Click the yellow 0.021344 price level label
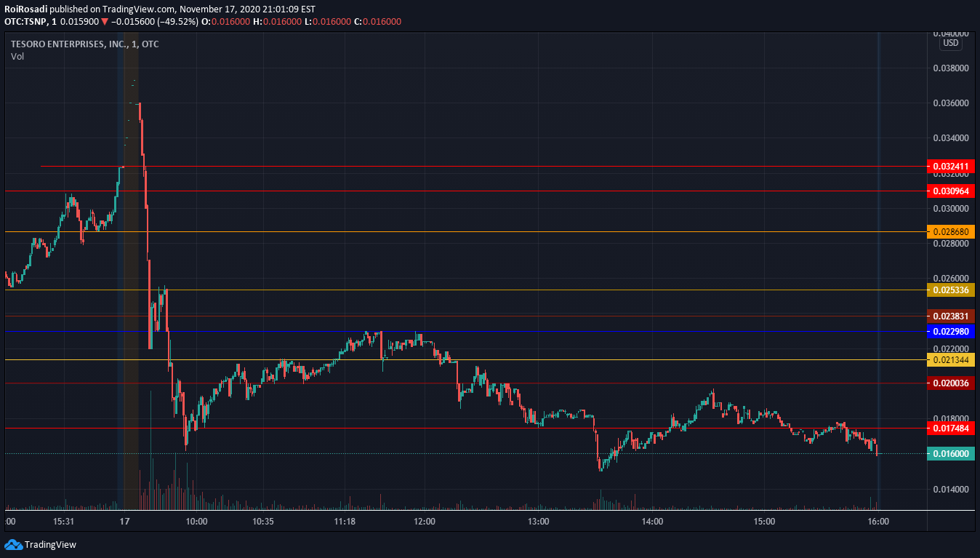The height and width of the screenshot is (558, 980). (952, 360)
